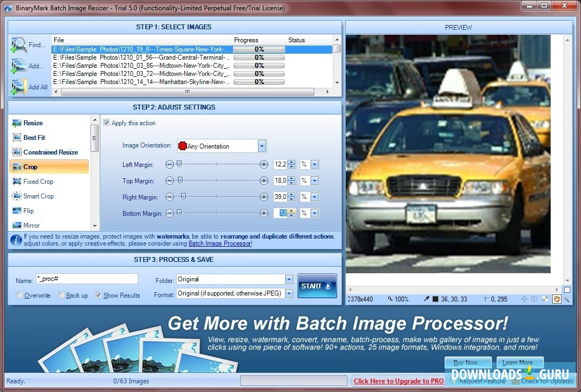This screenshot has height=392, width=581.
Task: Click the Top Margin slider track
Action: pyautogui.click(x=217, y=181)
